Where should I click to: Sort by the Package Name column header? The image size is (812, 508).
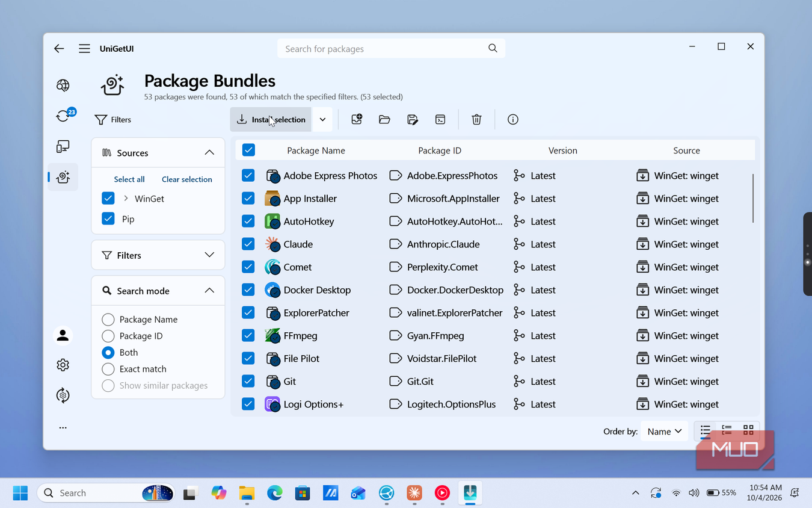pyautogui.click(x=316, y=150)
